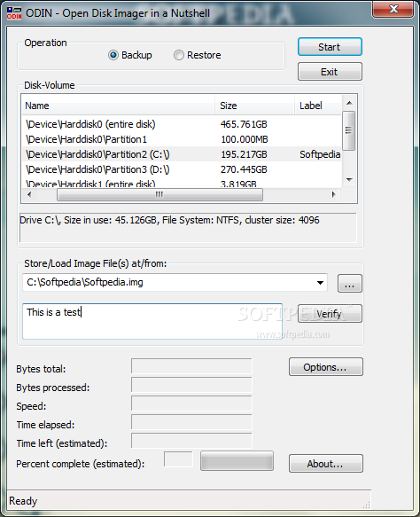Click the Time elapsed field

[191, 422]
